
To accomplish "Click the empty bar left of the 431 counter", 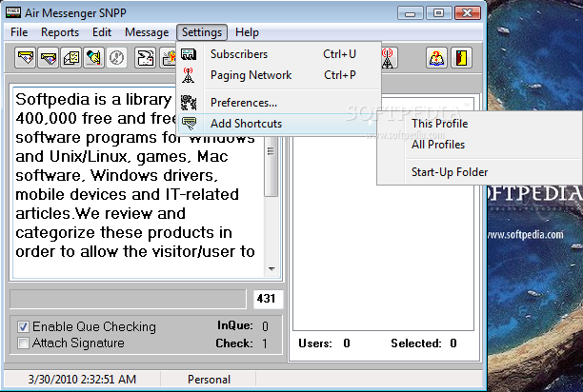I will coord(128,299).
